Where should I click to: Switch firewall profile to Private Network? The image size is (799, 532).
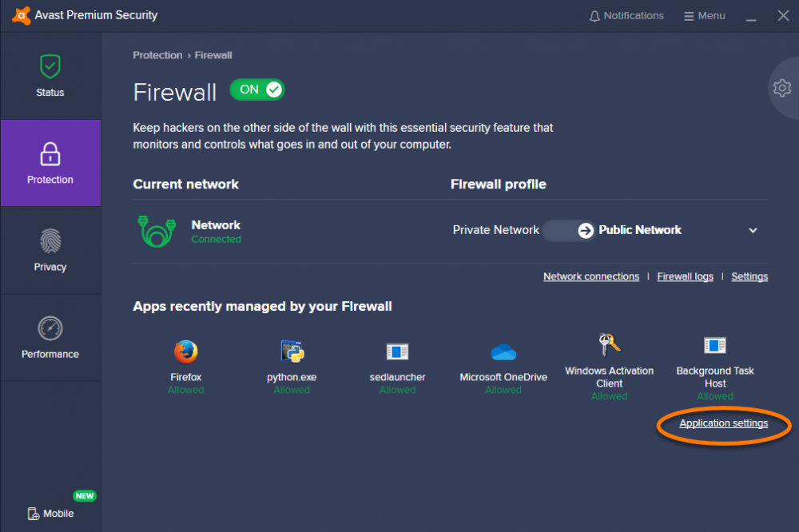(x=495, y=230)
